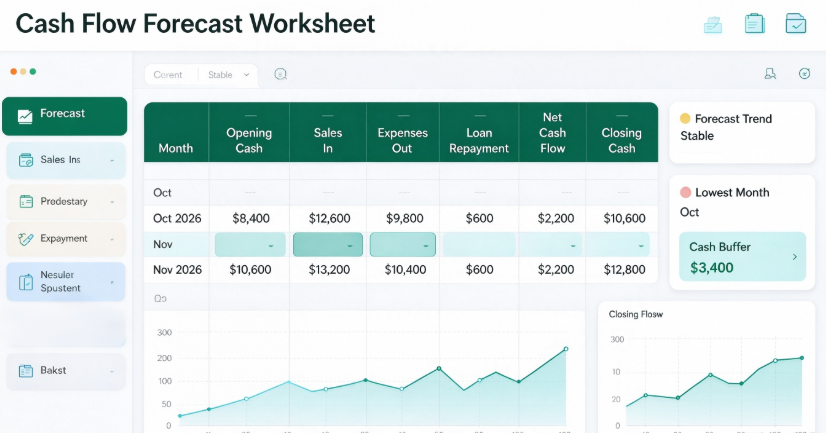This screenshot has height=433, width=826.
Task: Click the Bakst ledger icon
Action: [x=26, y=371]
